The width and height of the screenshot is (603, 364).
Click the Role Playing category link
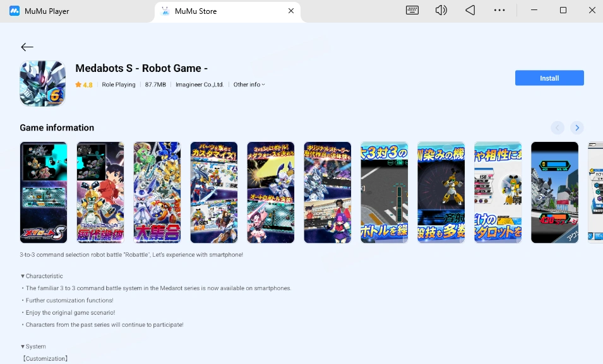[x=119, y=85]
